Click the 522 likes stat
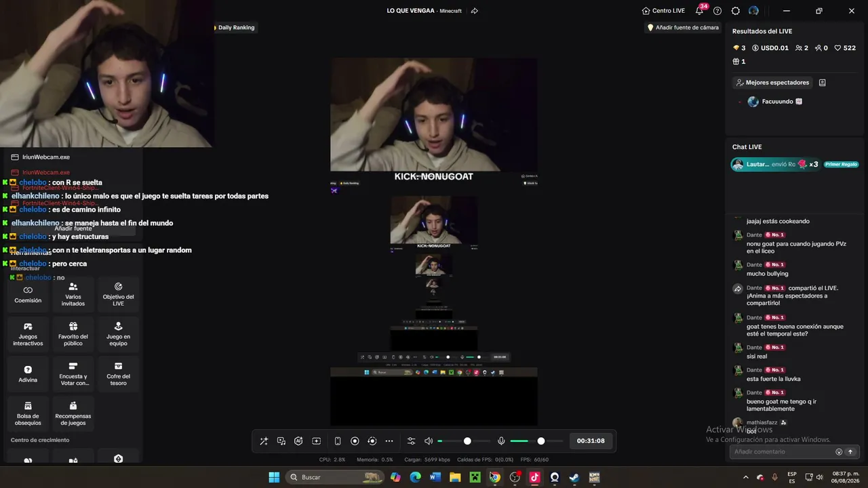Image resolution: width=868 pixels, height=488 pixels. click(x=845, y=48)
